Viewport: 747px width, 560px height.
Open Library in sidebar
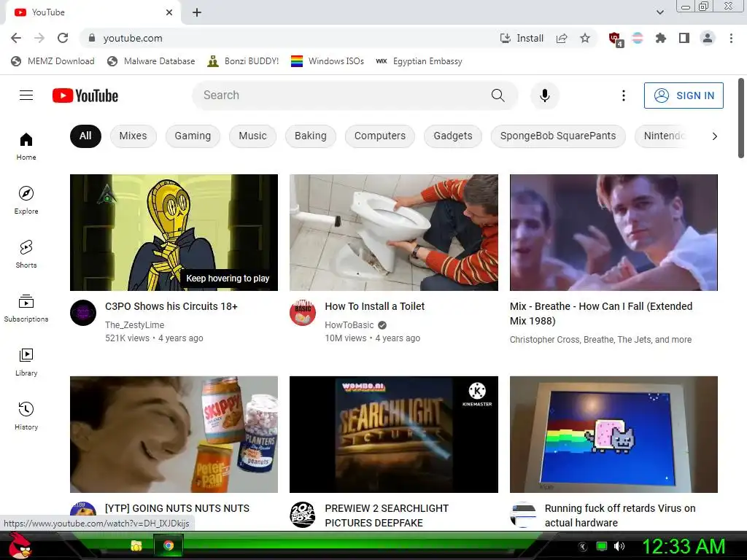(x=26, y=362)
